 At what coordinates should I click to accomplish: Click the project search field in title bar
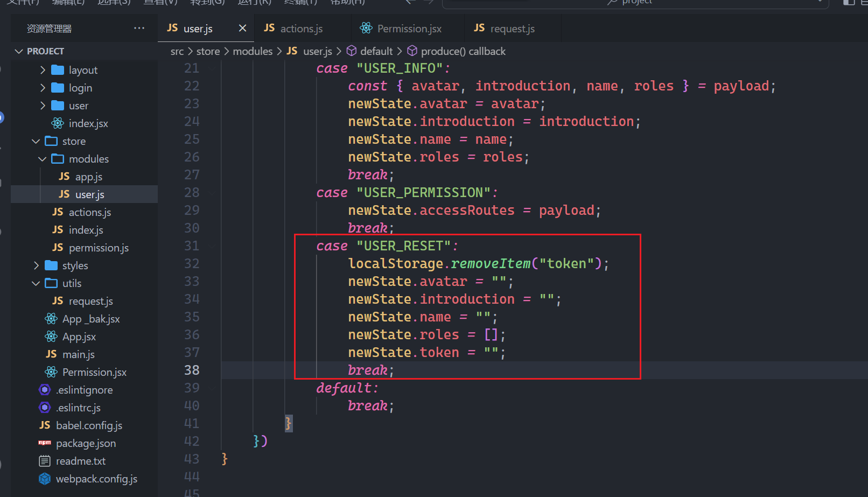635,3
